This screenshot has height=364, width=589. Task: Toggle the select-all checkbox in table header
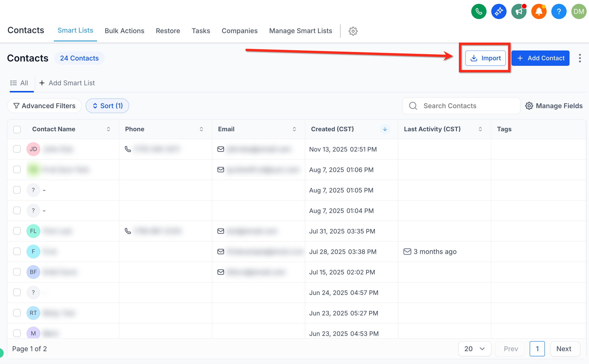click(17, 129)
